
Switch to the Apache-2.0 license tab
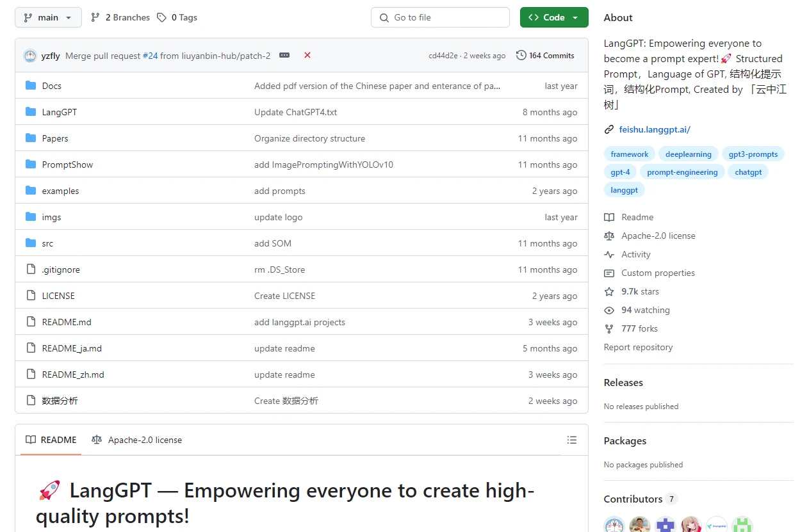[x=137, y=440]
